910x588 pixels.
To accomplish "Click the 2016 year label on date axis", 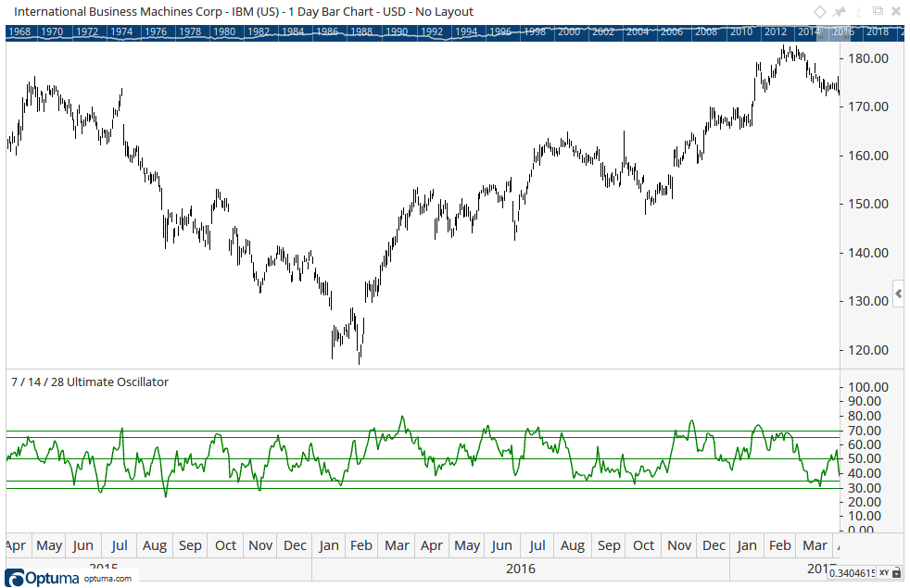I will (x=521, y=569).
